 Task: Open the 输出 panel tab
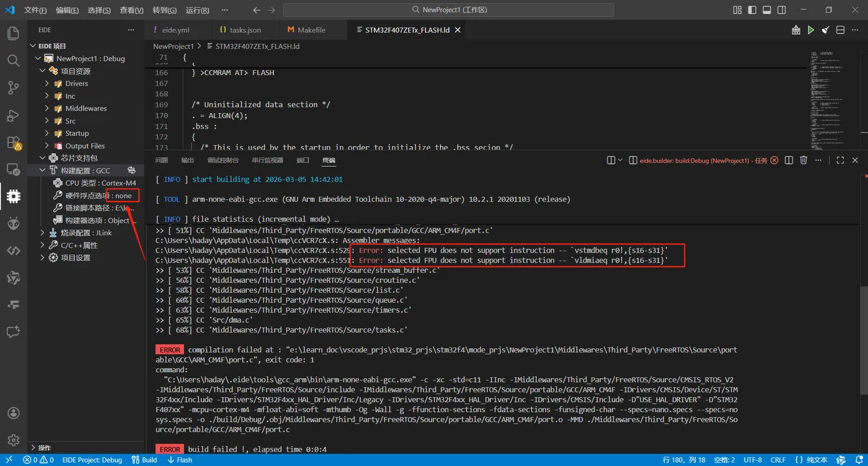pyautogui.click(x=187, y=160)
